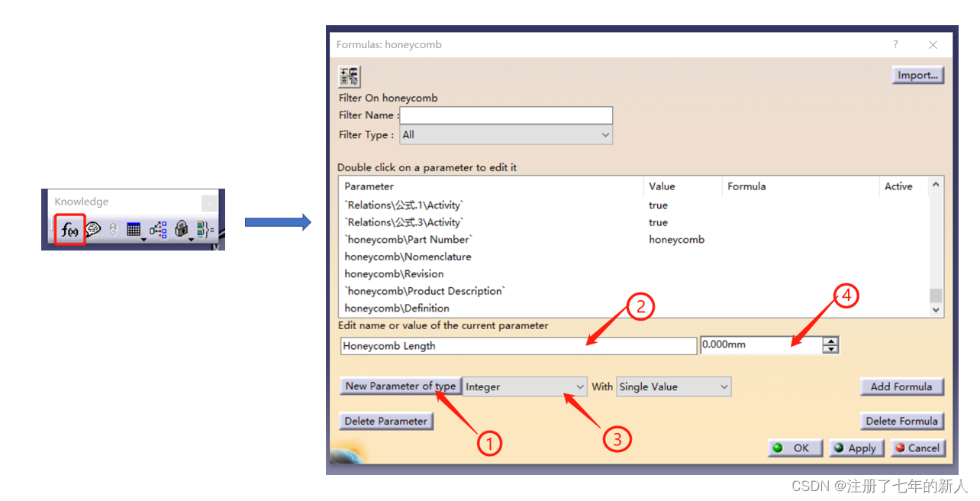Click the padlock Lock parameters icon
This screenshot has height=501, width=980.
(181, 230)
